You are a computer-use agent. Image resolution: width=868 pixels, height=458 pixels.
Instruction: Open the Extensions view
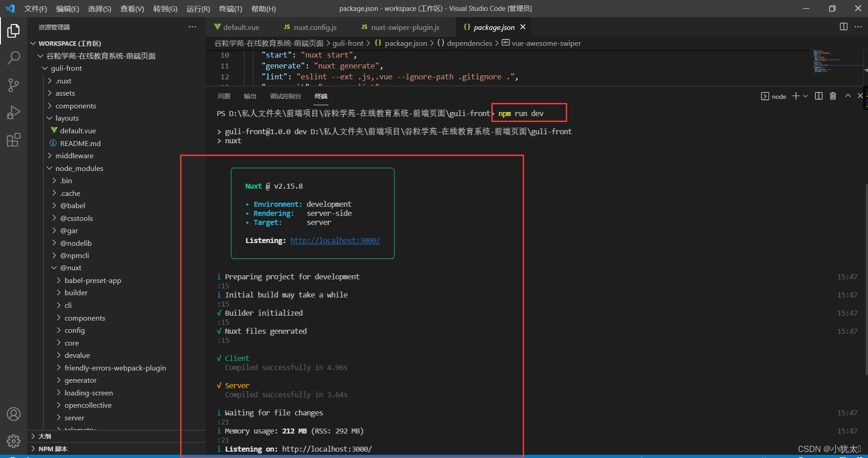[x=14, y=140]
